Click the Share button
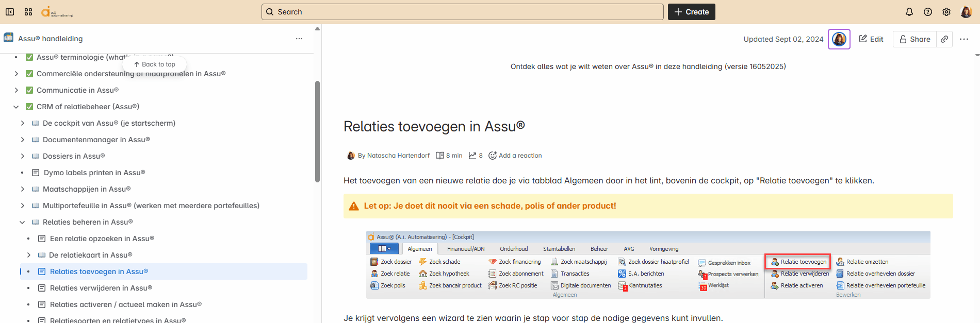The image size is (980, 323). click(x=914, y=39)
